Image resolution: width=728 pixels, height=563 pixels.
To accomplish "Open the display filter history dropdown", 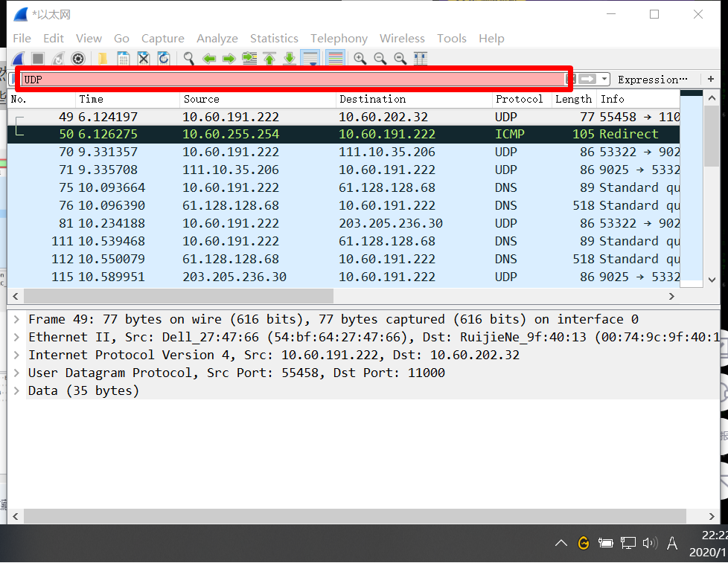I will click(x=604, y=80).
